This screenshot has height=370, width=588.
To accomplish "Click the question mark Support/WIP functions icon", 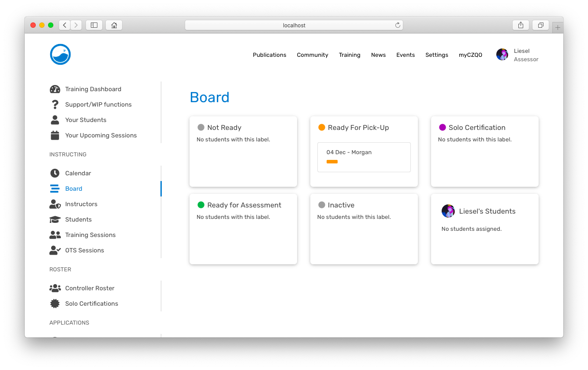I will tap(55, 104).
